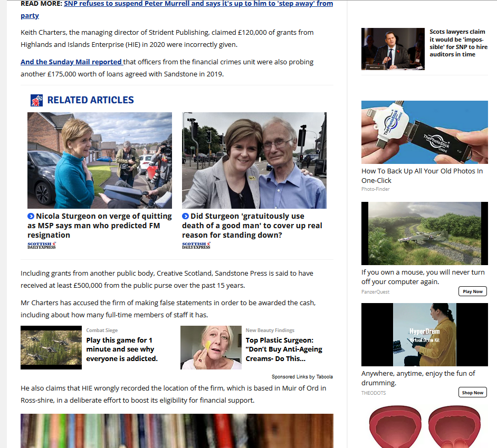Click the 'PanzerQuest' advertiser label
497x448 pixels.
(375, 291)
